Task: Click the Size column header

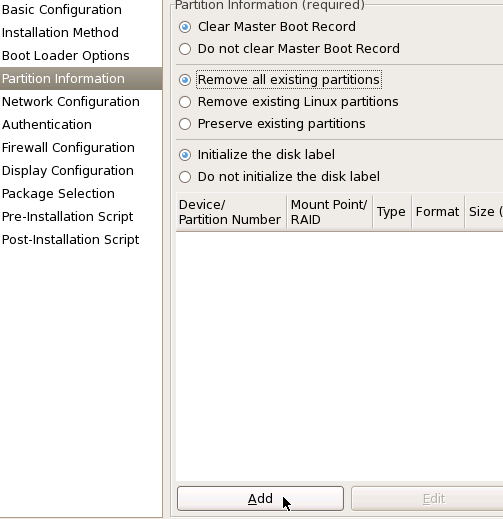Action: coord(484,212)
